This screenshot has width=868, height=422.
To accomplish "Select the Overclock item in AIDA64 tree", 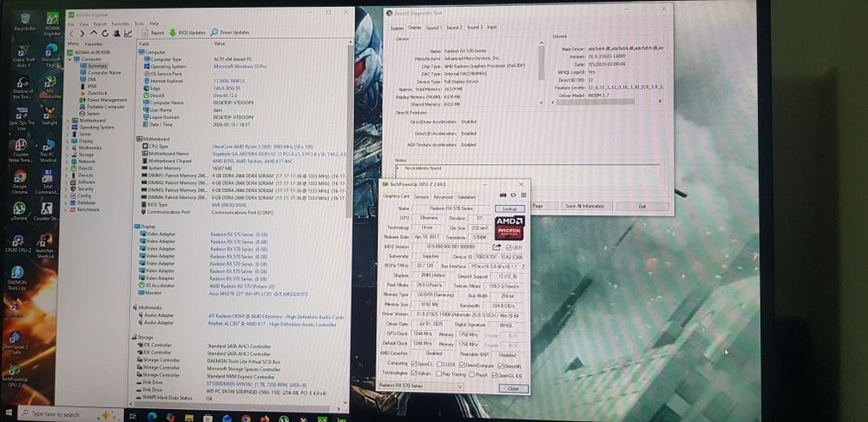I will point(97,93).
